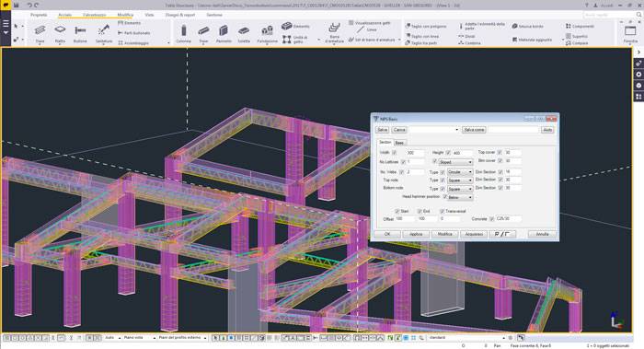Select the Piatto plate tool
The image size is (644, 349).
(x=60, y=33)
